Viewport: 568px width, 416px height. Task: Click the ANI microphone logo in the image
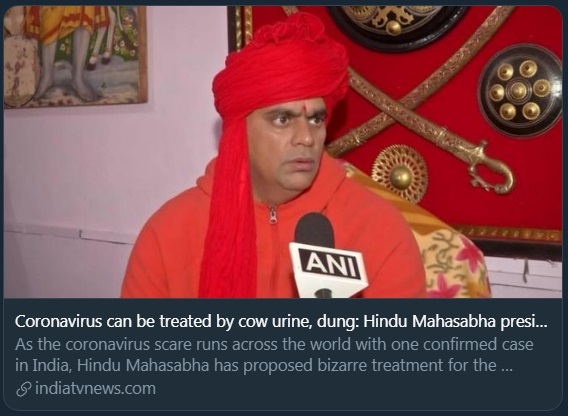[x=330, y=264]
